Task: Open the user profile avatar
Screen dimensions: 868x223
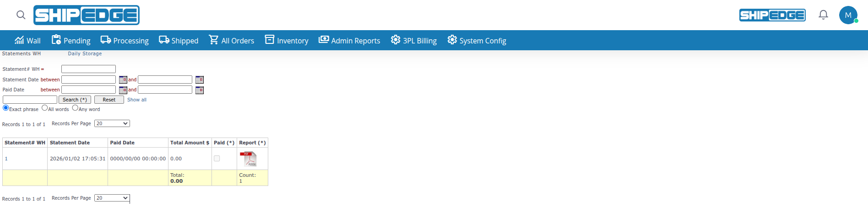Action: 848,15
